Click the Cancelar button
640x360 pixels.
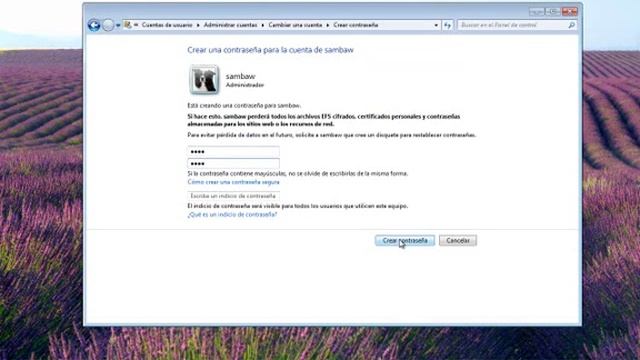click(x=458, y=240)
